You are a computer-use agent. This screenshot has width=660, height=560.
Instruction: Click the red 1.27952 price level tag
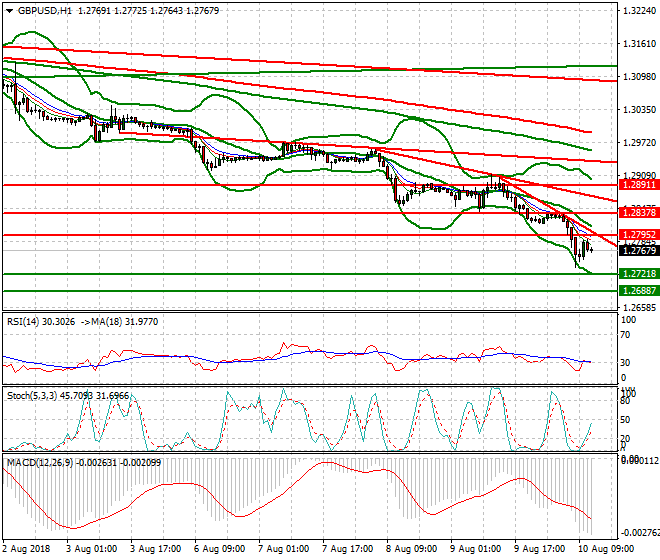[636, 235]
